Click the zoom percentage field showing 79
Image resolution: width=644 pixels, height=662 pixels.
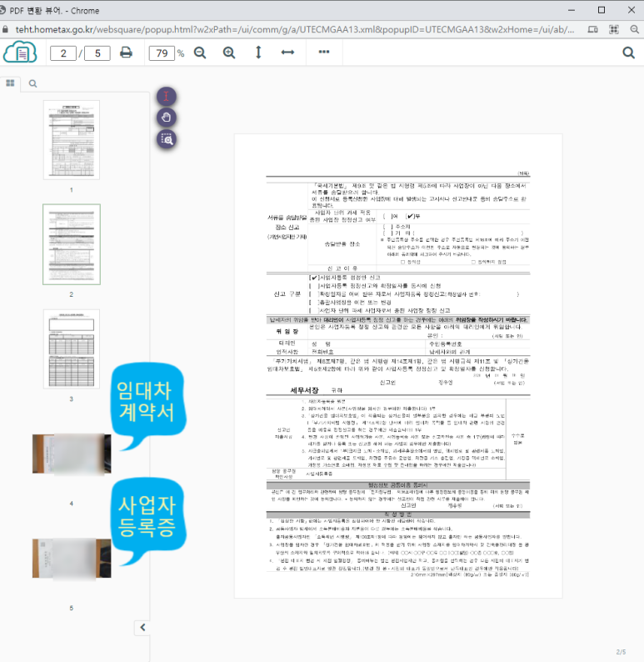tap(162, 53)
